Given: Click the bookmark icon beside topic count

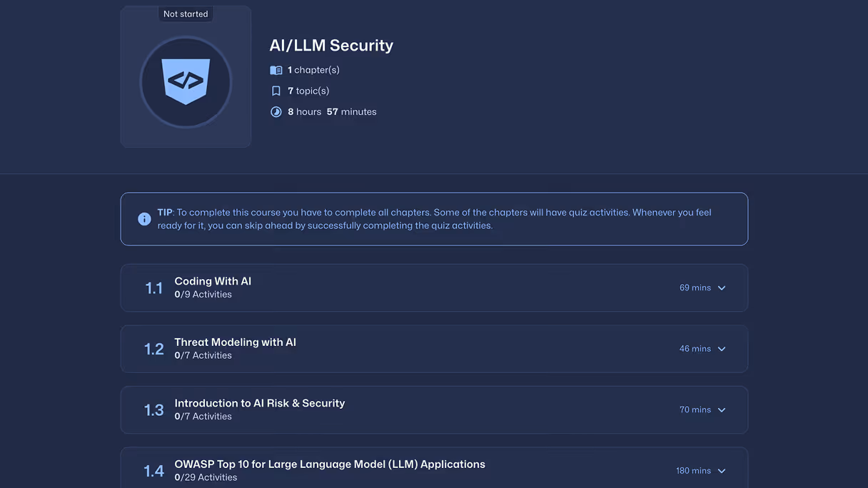Looking at the screenshot, I should [276, 91].
